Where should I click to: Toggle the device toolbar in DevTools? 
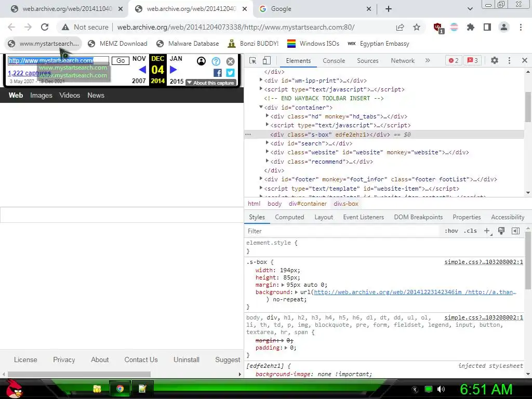[267, 60]
